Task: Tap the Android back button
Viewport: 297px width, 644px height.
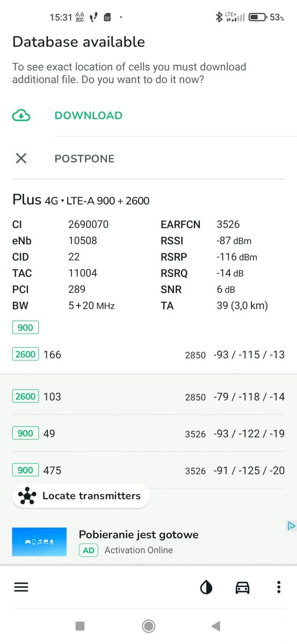Action: (216, 626)
